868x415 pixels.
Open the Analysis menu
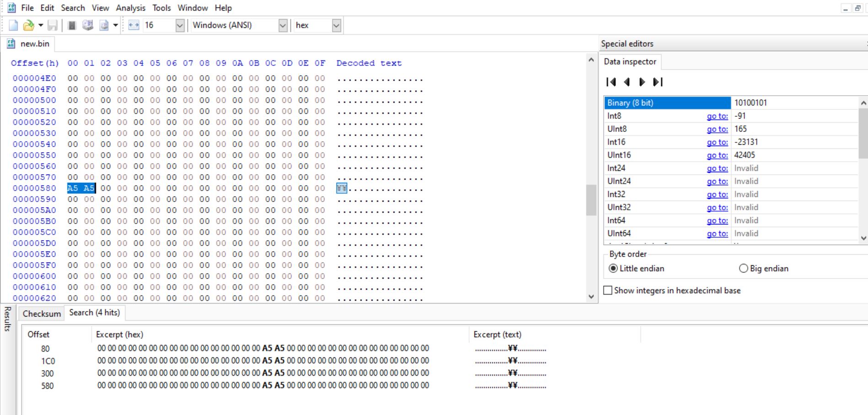tap(130, 8)
